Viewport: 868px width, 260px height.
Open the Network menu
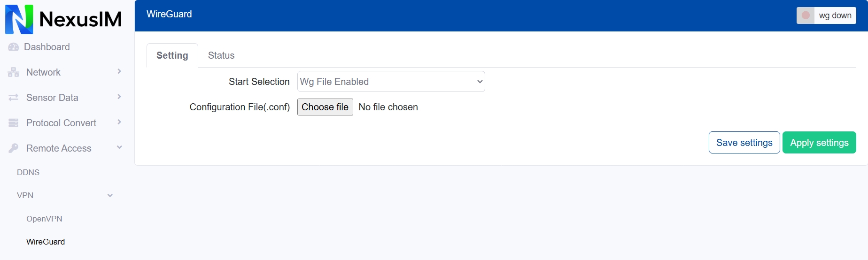(43, 72)
